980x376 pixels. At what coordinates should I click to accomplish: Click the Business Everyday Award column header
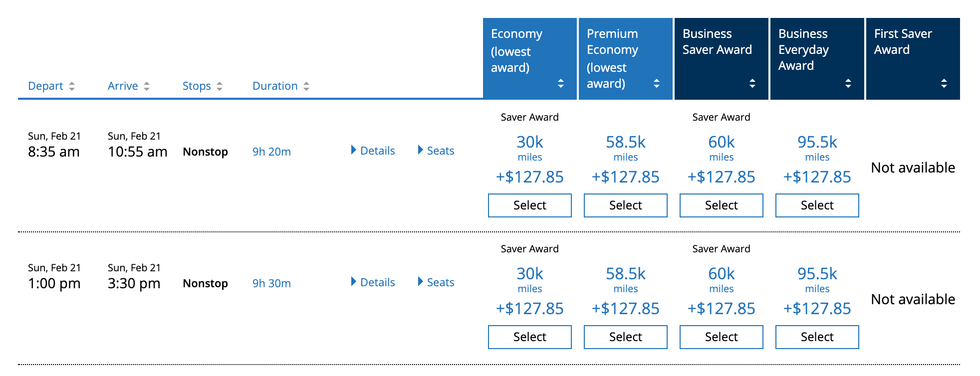[803, 50]
